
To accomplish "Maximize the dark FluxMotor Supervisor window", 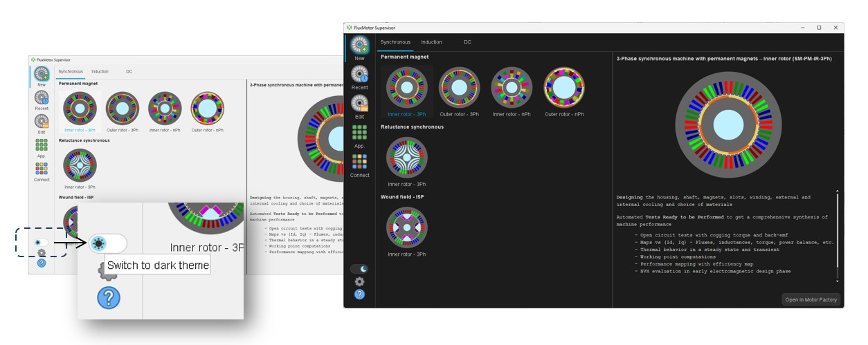I will pyautogui.click(x=819, y=28).
